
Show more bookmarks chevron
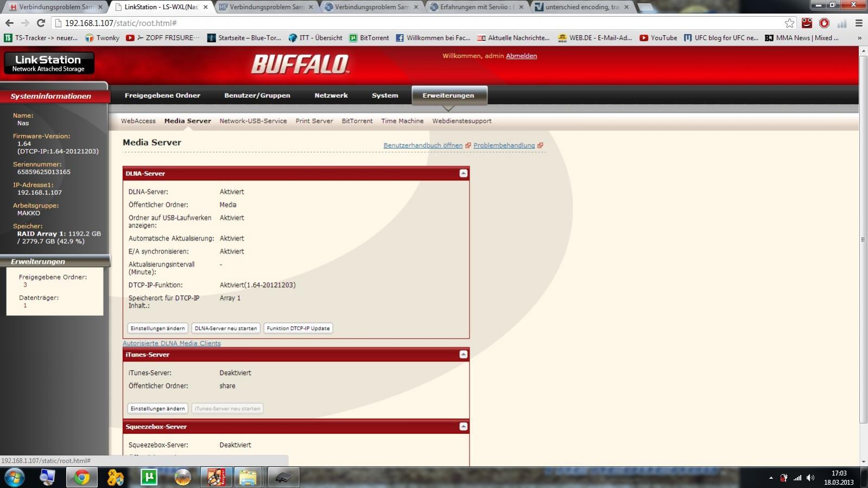(859, 38)
